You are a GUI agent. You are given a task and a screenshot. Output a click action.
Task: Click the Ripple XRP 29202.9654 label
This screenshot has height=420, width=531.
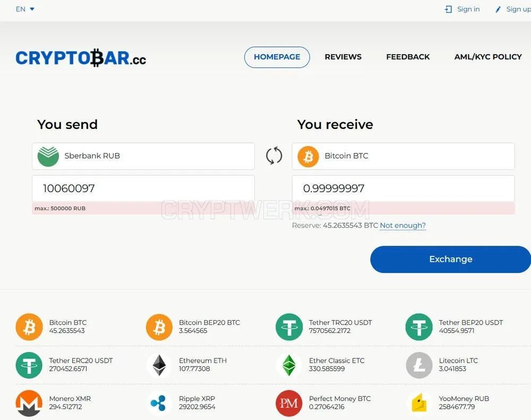click(197, 402)
